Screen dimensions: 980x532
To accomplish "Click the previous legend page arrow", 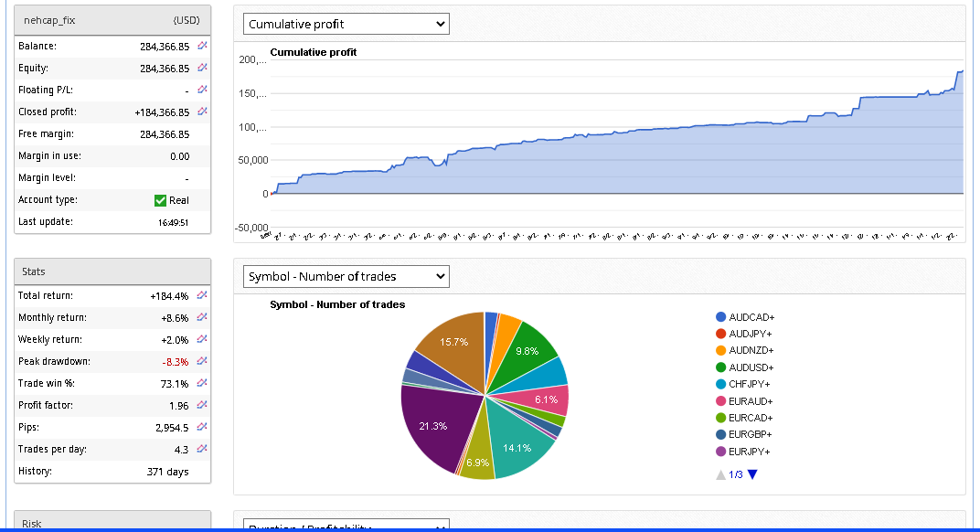I will [720, 474].
